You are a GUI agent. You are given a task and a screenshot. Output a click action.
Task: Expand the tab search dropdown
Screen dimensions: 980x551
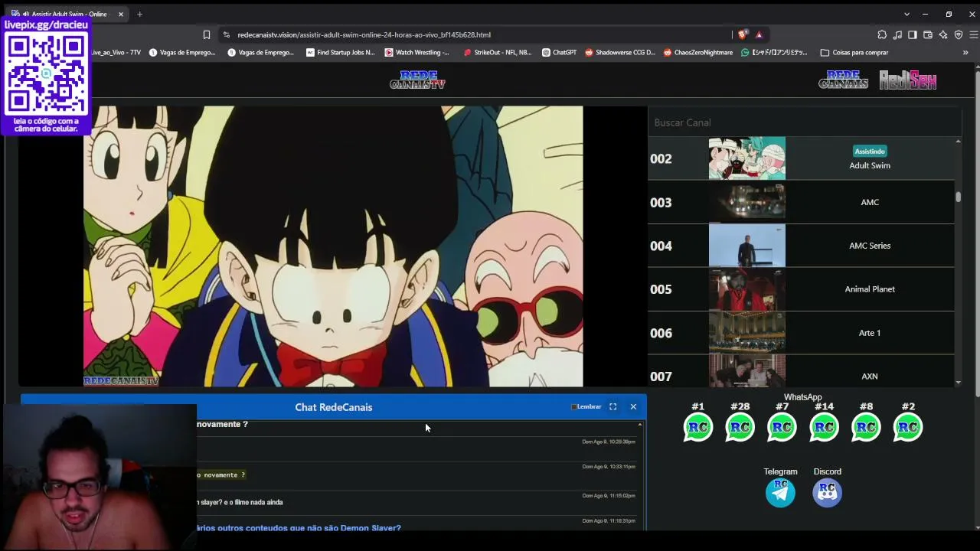pos(906,14)
